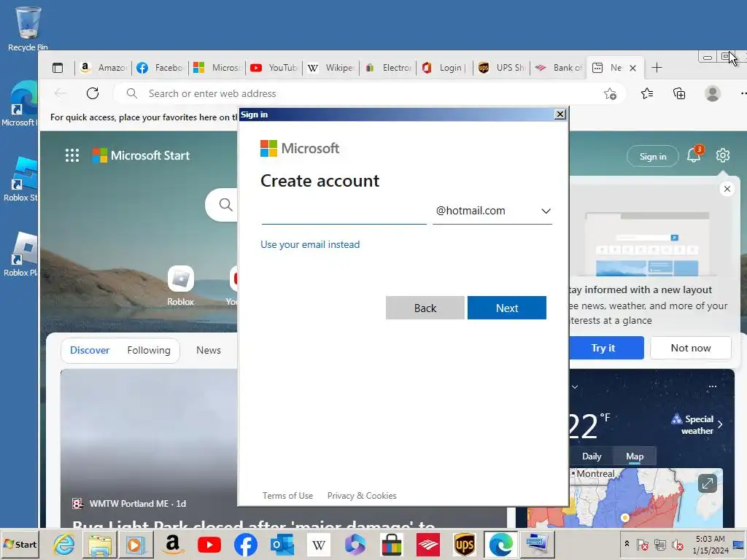
Task: Open Terms of Use link
Action: point(287,496)
